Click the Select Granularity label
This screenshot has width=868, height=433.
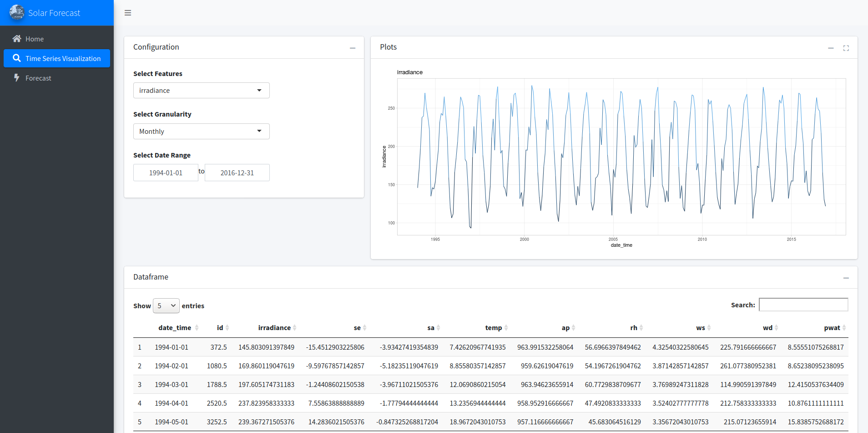tap(162, 114)
